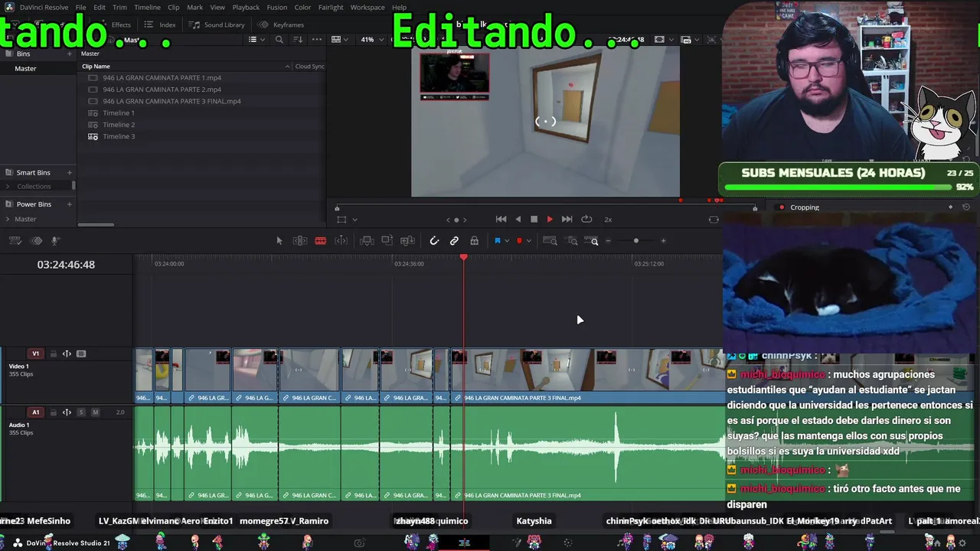This screenshot has width=980, height=551.
Task: Click the red Marker icon
Action: 519,241
